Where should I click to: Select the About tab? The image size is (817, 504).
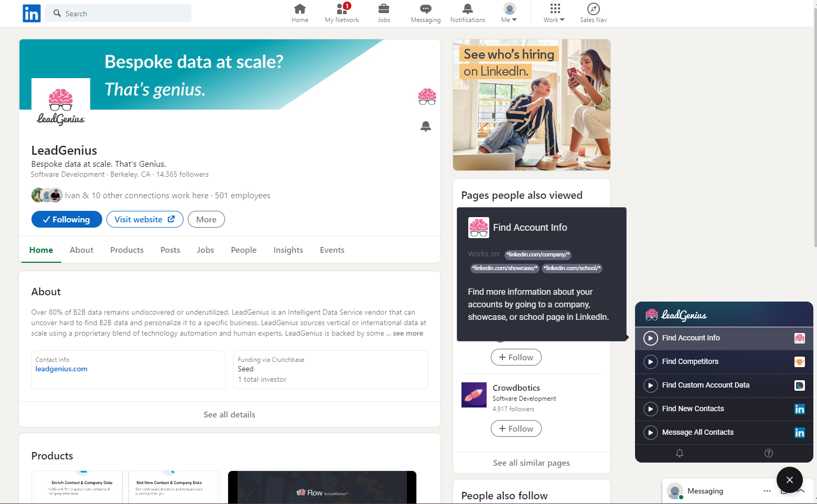point(82,250)
